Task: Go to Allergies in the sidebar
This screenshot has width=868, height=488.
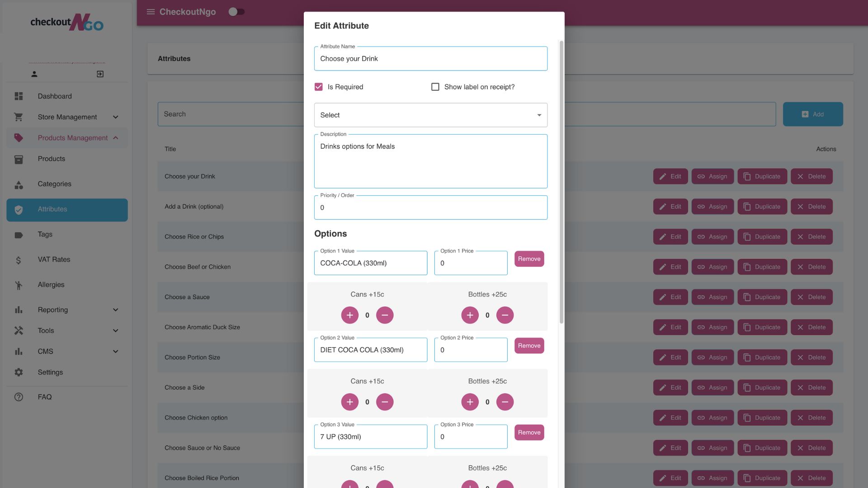Action: pos(51,285)
